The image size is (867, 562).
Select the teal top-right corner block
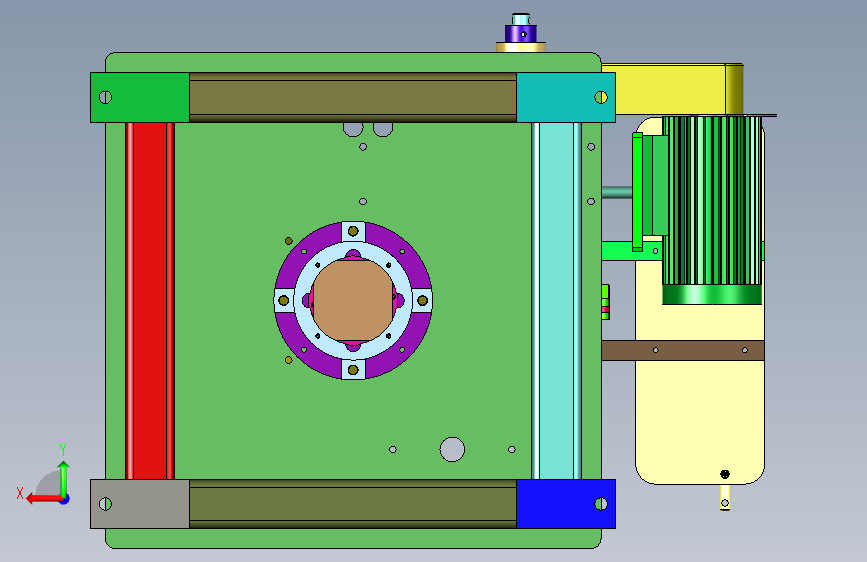(x=566, y=97)
